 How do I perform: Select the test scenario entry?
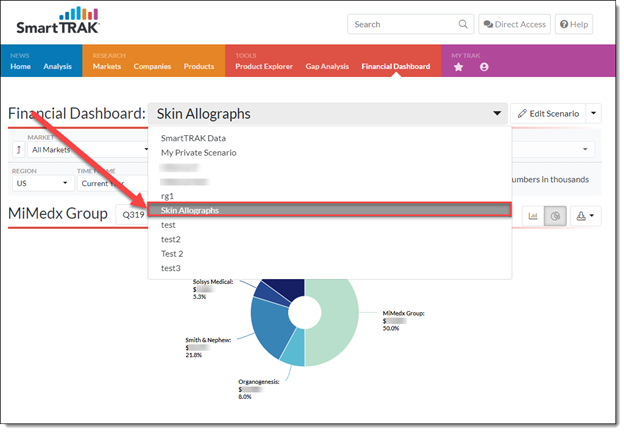(330, 225)
